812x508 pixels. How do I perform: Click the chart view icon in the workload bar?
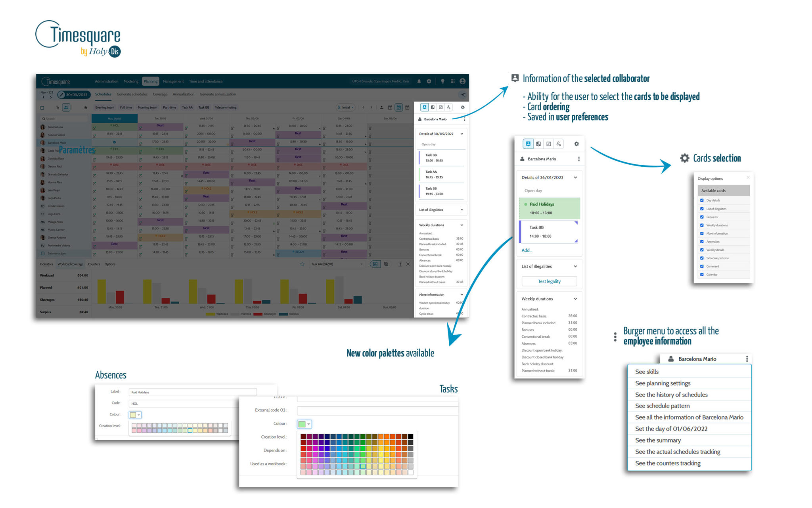[375, 264]
